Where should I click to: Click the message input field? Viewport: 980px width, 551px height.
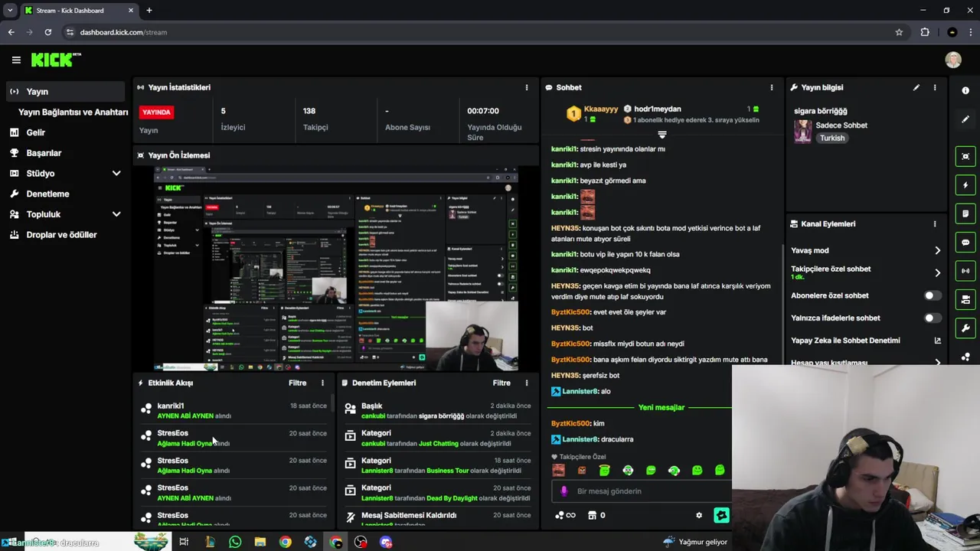click(642, 491)
